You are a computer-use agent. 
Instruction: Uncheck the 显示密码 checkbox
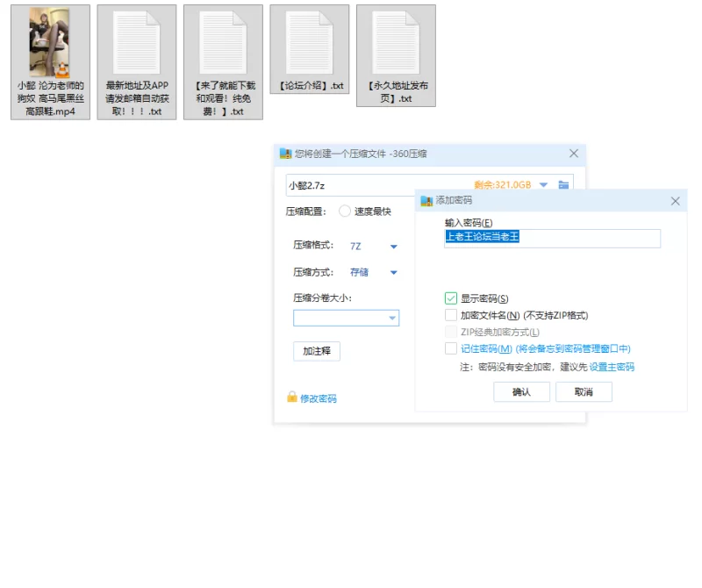451,298
